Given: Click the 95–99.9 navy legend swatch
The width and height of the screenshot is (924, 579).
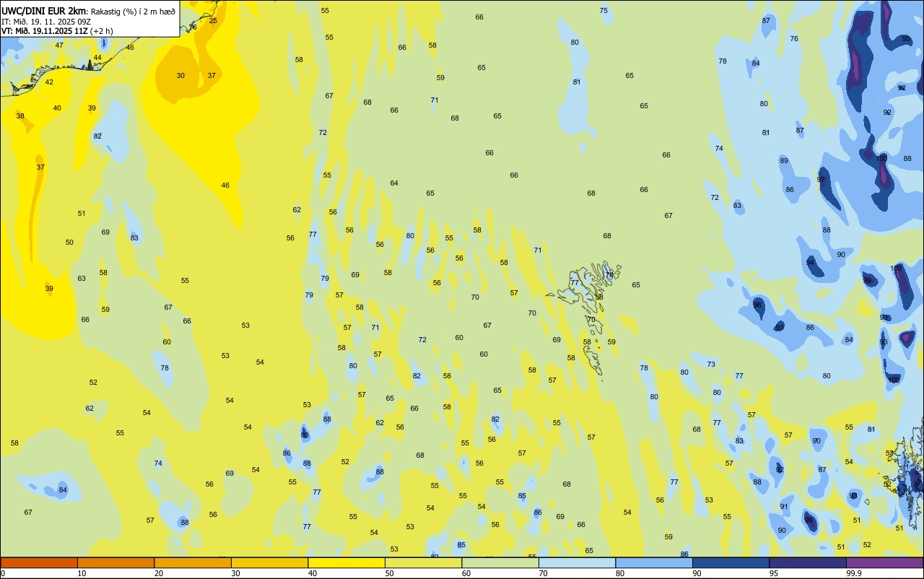Looking at the screenshot, I should click(x=808, y=562).
